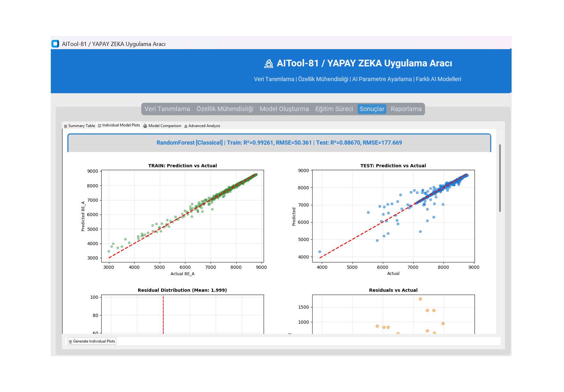
Task: Click the "TEST: Prediction vs Actual" chart title
Action: point(393,166)
